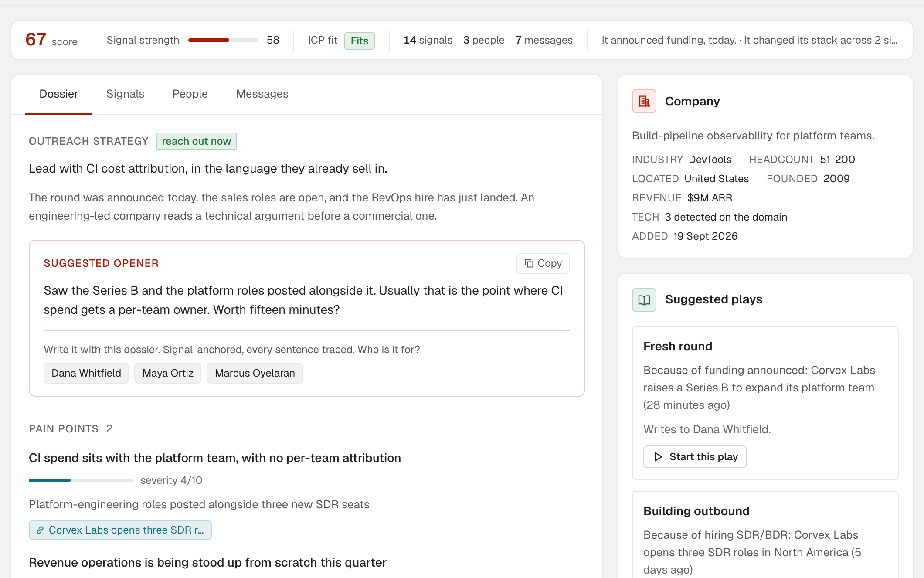
Task: Choose Dana Whitfield as recipient
Action: 86,373
